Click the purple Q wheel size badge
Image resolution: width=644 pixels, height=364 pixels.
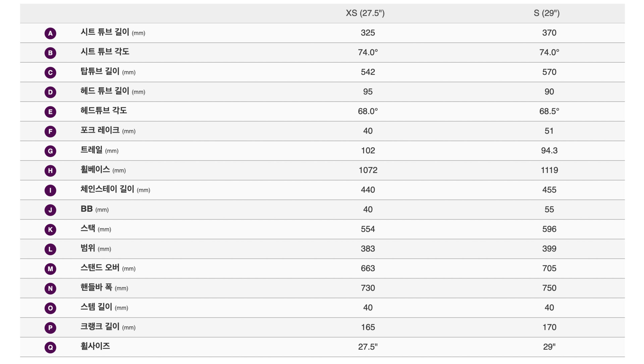point(50,347)
